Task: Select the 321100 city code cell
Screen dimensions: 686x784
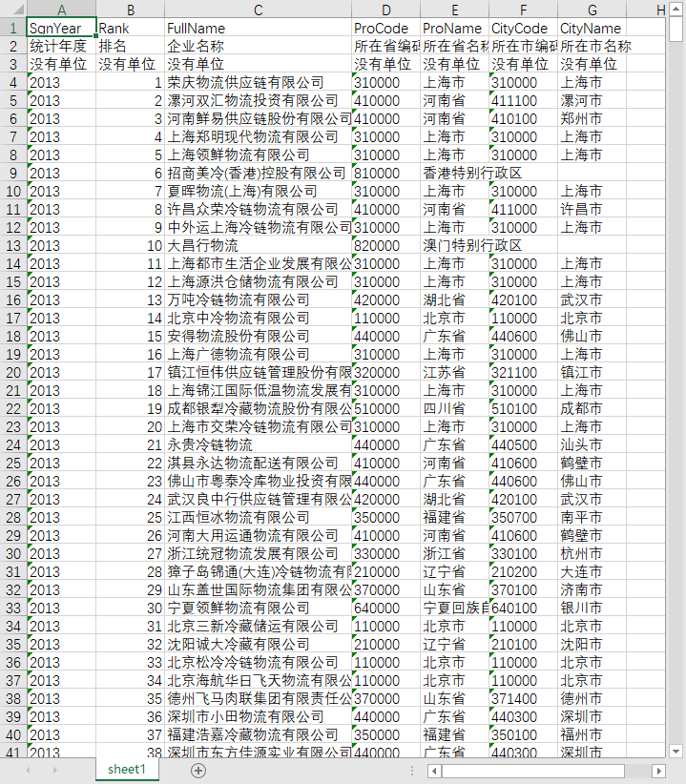Action: pyautogui.click(x=523, y=373)
